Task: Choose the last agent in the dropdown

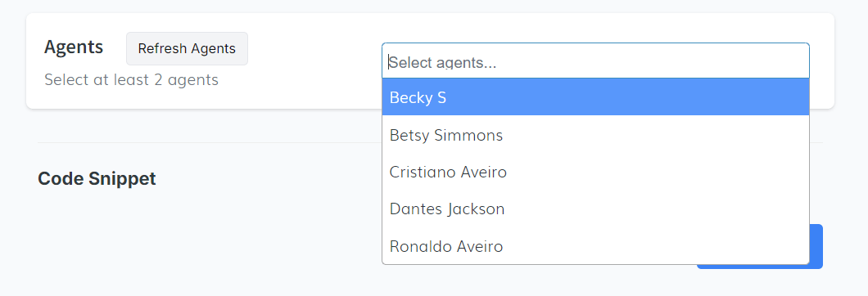Action: pos(595,246)
